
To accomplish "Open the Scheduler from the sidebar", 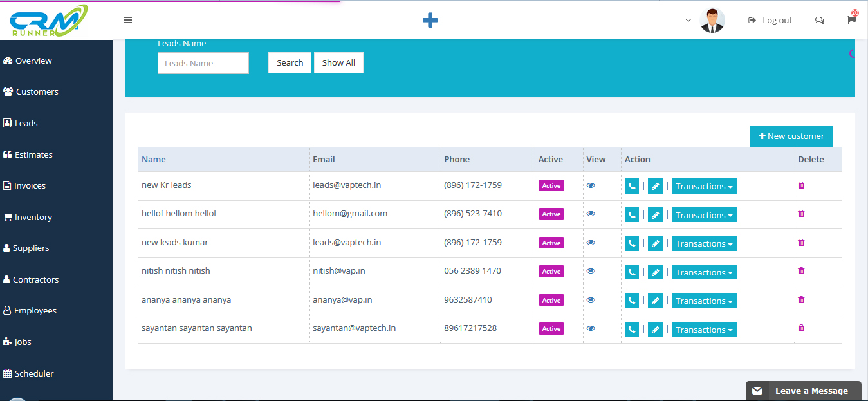I will (33, 373).
